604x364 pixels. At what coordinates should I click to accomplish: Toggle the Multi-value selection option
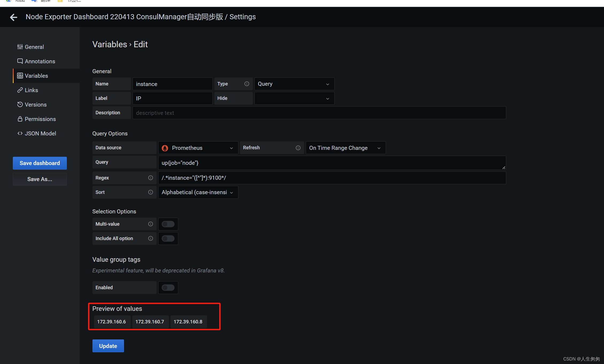pos(168,224)
